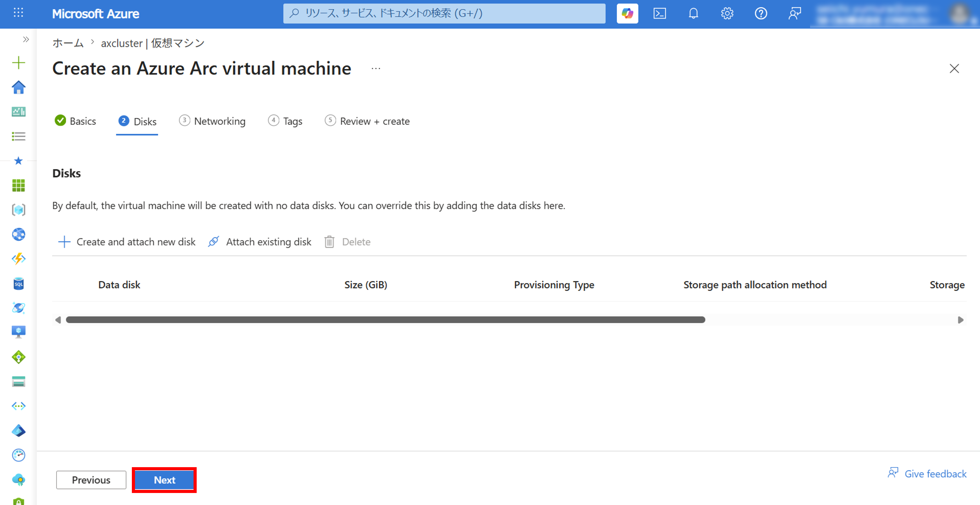The height and width of the screenshot is (505, 980).
Task: Proceed with the Next button
Action: coord(164,480)
